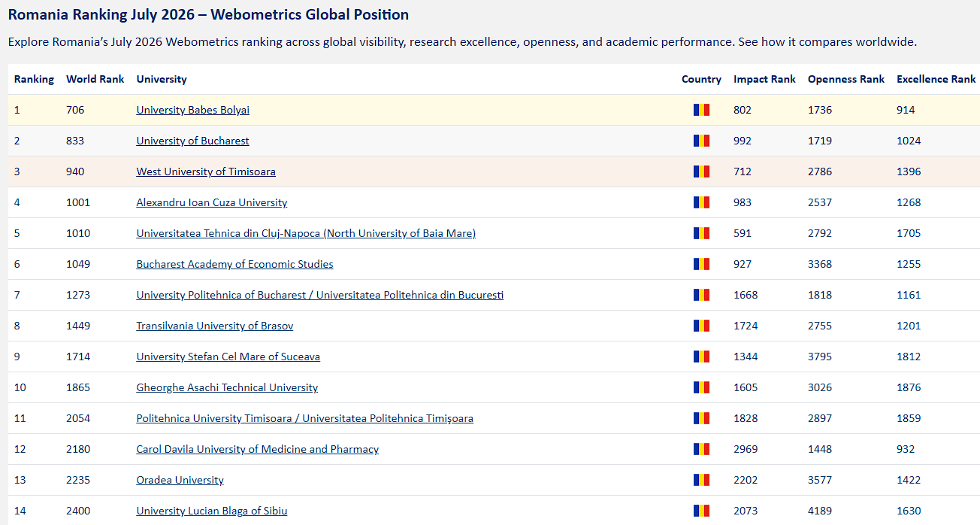The width and height of the screenshot is (980, 525).
Task: Click Romania flag in University of Bucharest row
Action: point(701,141)
